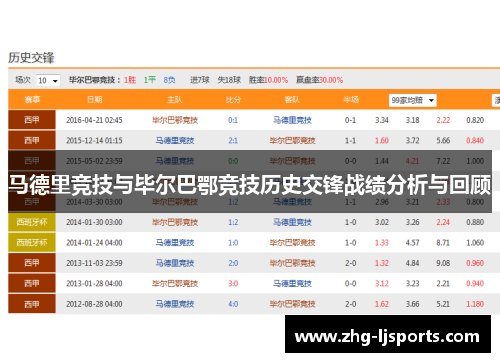Click the 比分 column header
Screen dimensions: 500x362
click(x=233, y=100)
